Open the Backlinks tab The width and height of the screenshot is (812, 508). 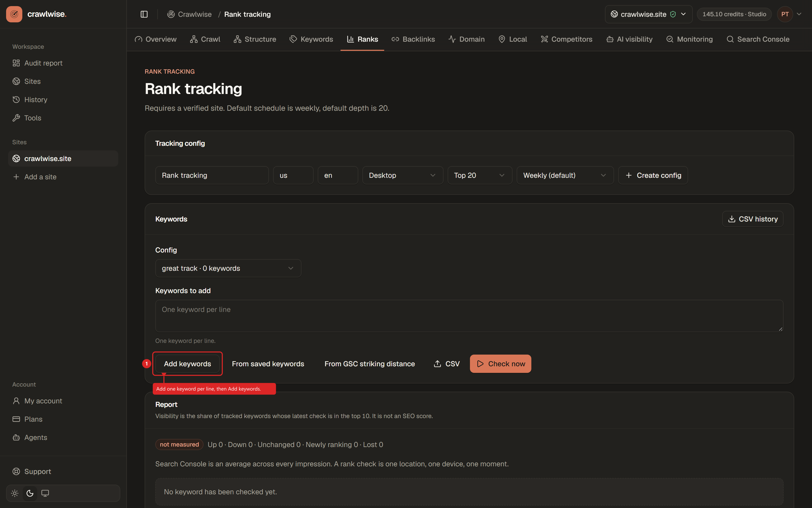point(413,39)
